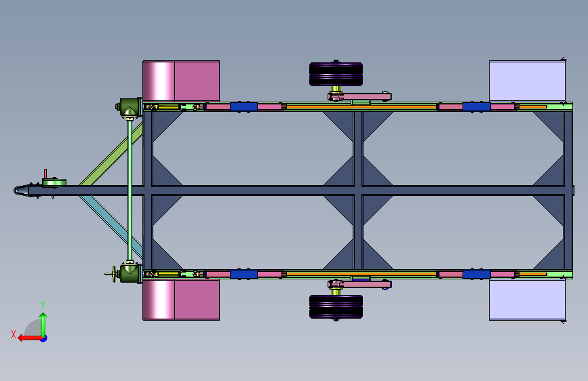Select the long orange rod in the upper rail
This screenshot has height=381, width=588.
point(361,107)
